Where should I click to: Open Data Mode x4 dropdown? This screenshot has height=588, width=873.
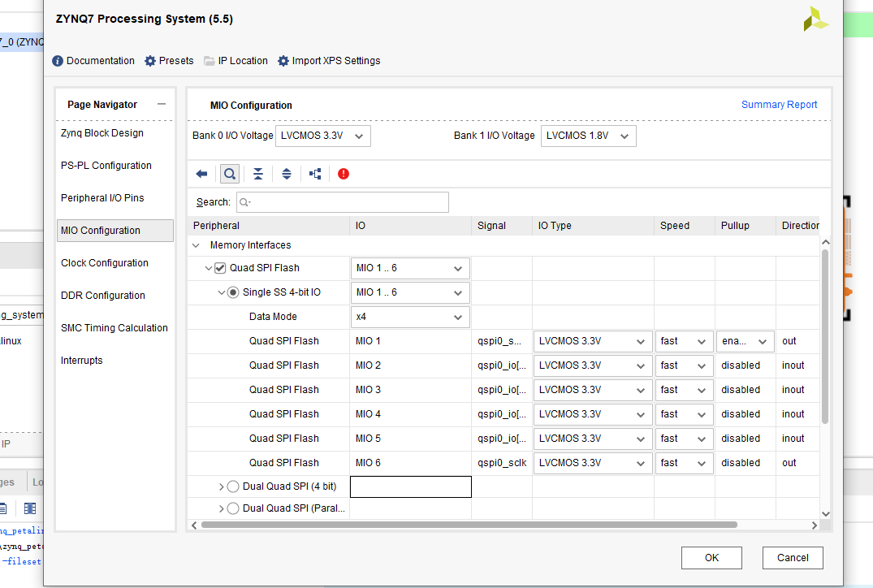pyautogui.click(x=410, y=317)
